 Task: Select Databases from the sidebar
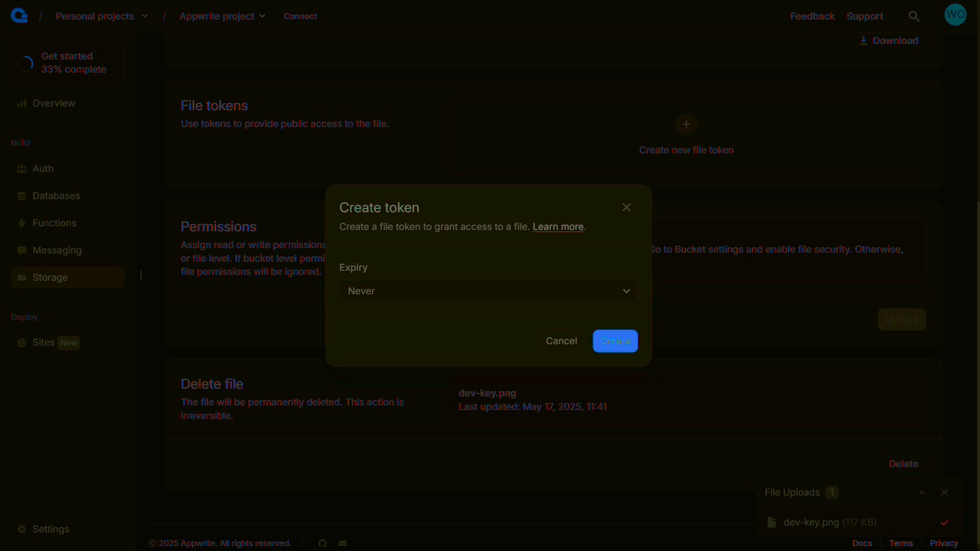tap(56, 195)
